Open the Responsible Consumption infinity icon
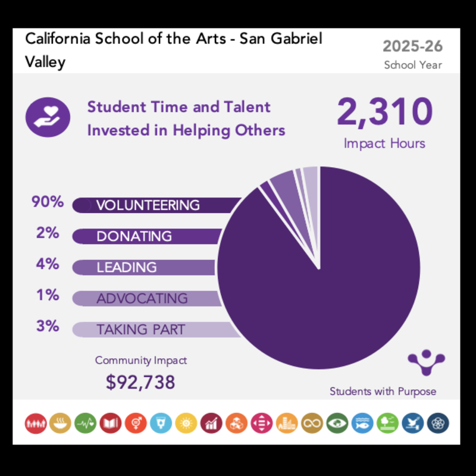This screenshot has height=476, width=476. point(312,423)
